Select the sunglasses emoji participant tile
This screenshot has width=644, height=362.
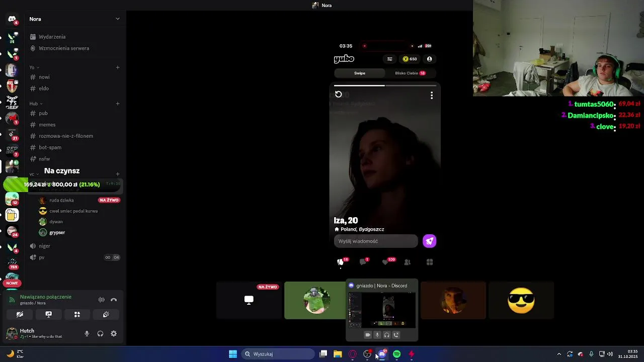coord(521,300)
